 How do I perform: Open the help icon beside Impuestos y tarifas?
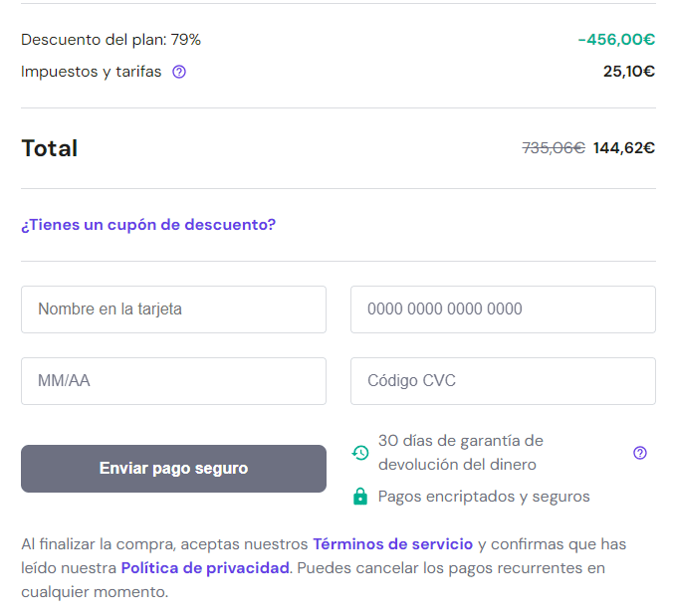179,72
